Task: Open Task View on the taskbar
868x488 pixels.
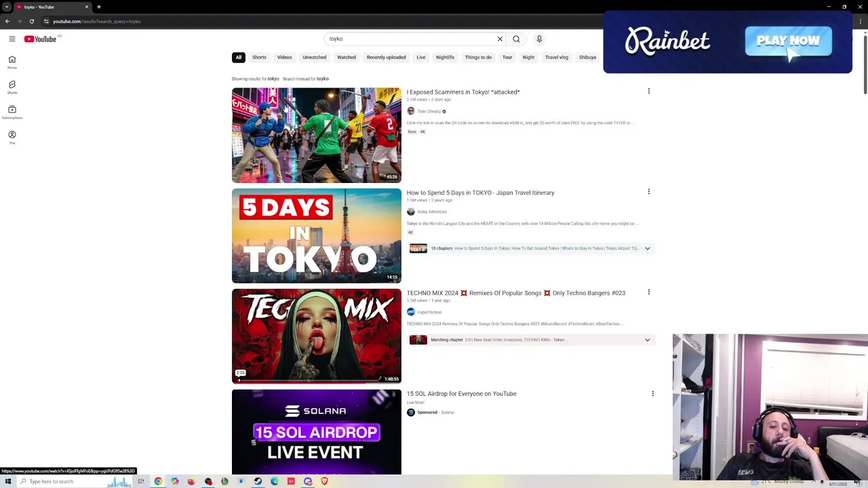Action: click(141, 481)
